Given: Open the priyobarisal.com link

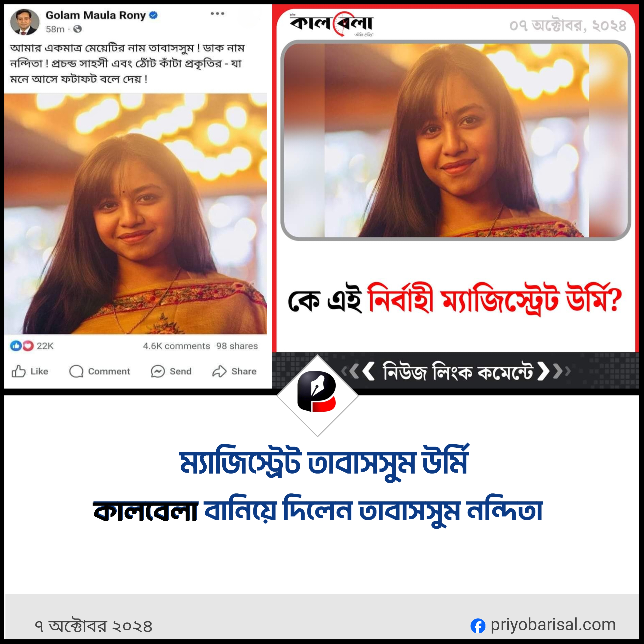Looking at the screenshot, I should [553, 625].
